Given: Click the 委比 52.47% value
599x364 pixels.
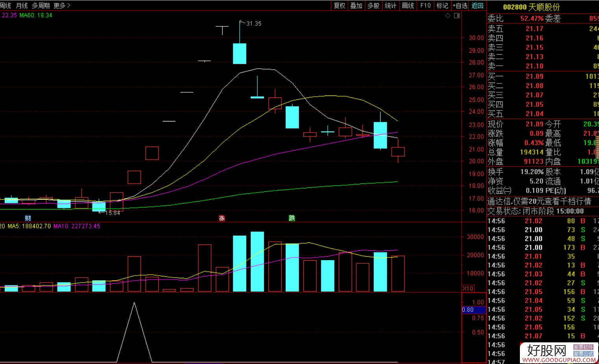Looking at the screenshot, I should pyautogui.click(x=532, y=18).
